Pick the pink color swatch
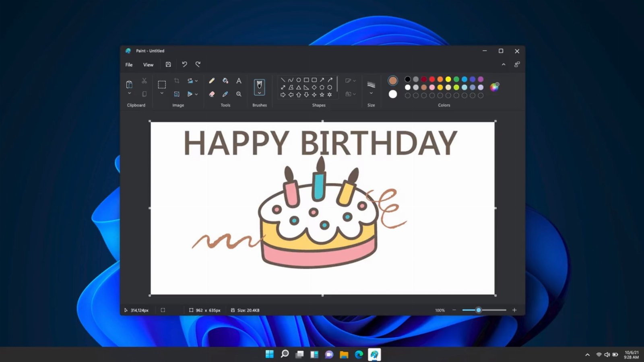644x362 pixels. coord(432,87)
